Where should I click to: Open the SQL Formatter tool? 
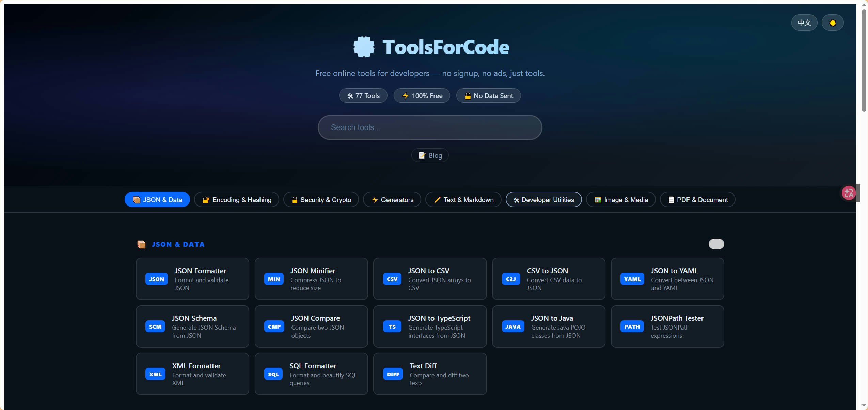click(311, 374)
